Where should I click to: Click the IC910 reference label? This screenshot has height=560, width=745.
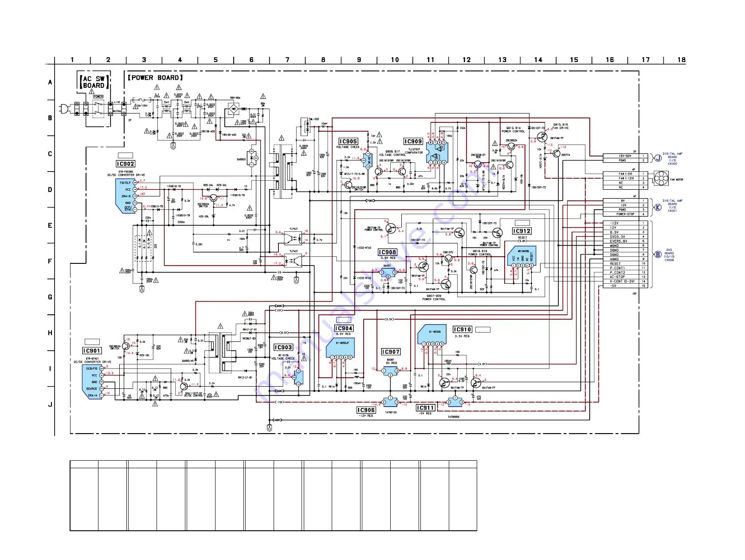(x=462, y=329)
